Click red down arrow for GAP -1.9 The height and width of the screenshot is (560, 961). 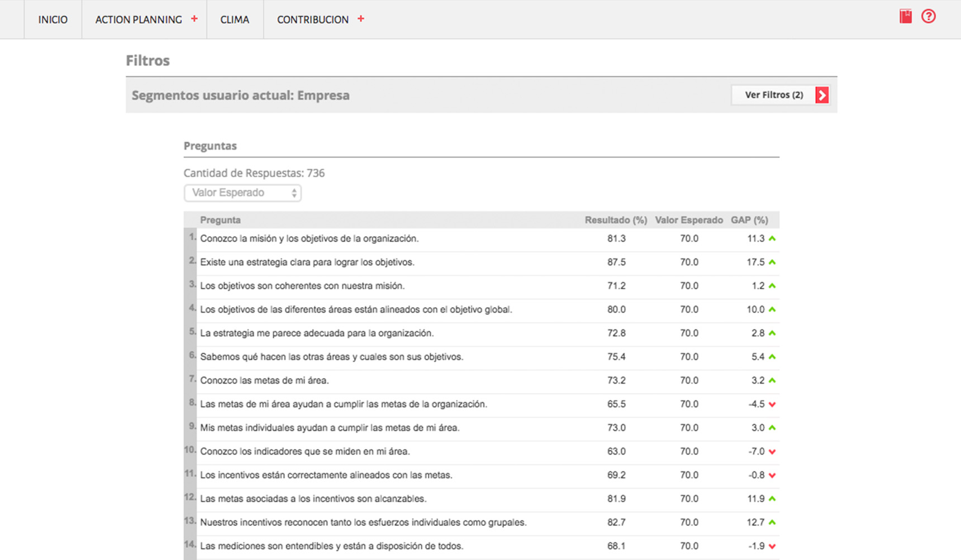tap(772, 546)
